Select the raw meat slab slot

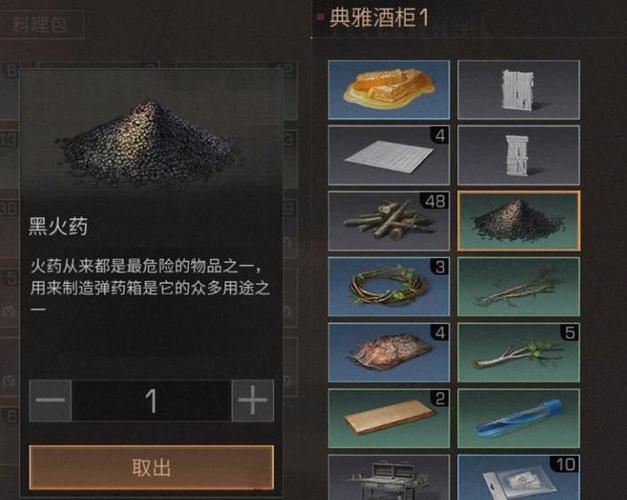389,352
